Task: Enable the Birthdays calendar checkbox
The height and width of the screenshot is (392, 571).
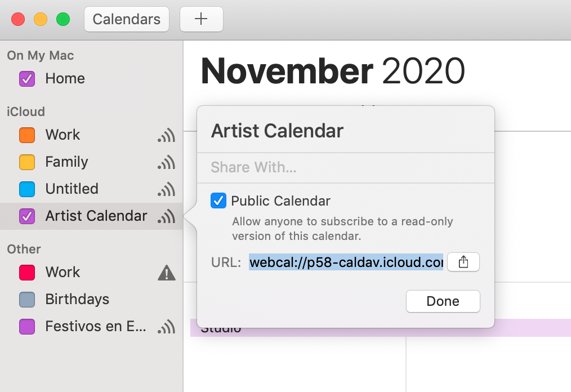Action: (x=27, y=300)
